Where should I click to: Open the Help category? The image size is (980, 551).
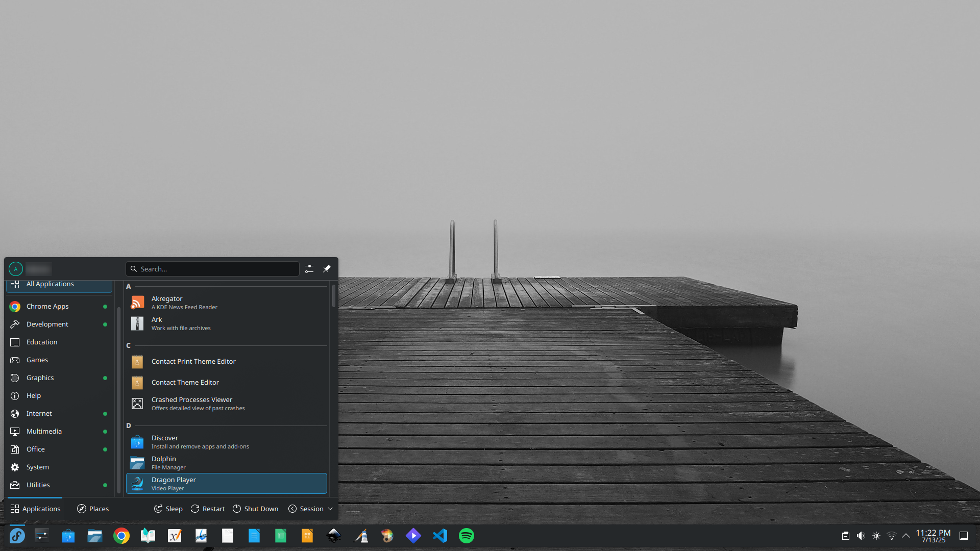[59, 396]
